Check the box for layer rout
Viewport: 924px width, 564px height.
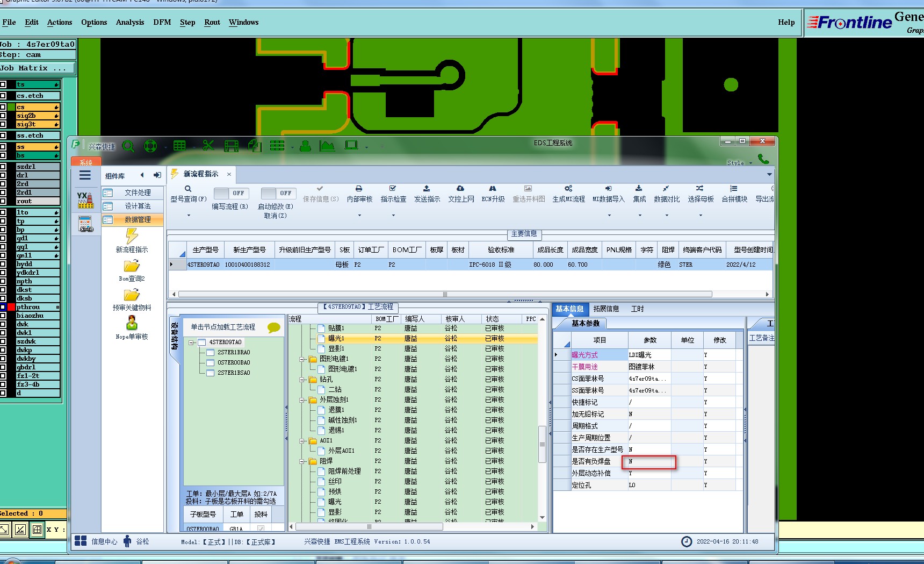[x=3, y=201]
